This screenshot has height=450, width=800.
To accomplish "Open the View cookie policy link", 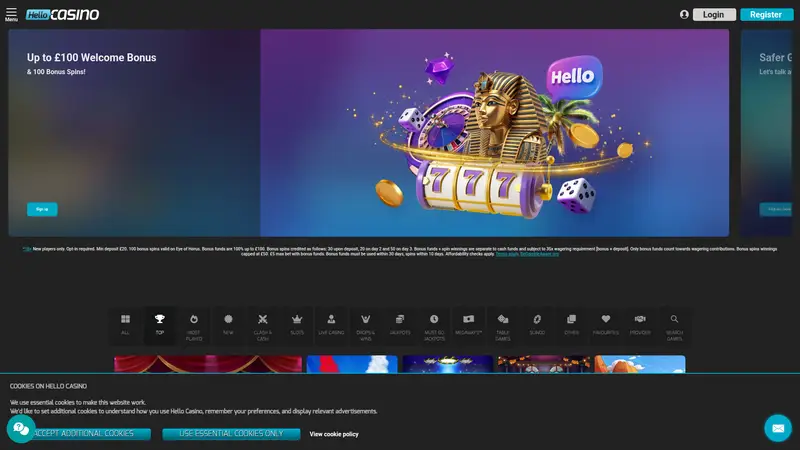I will (x=334, y=434).
